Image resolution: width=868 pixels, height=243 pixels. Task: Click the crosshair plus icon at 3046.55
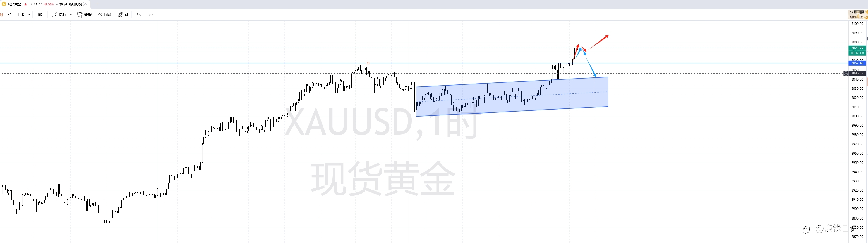click(x=846, y=73)
